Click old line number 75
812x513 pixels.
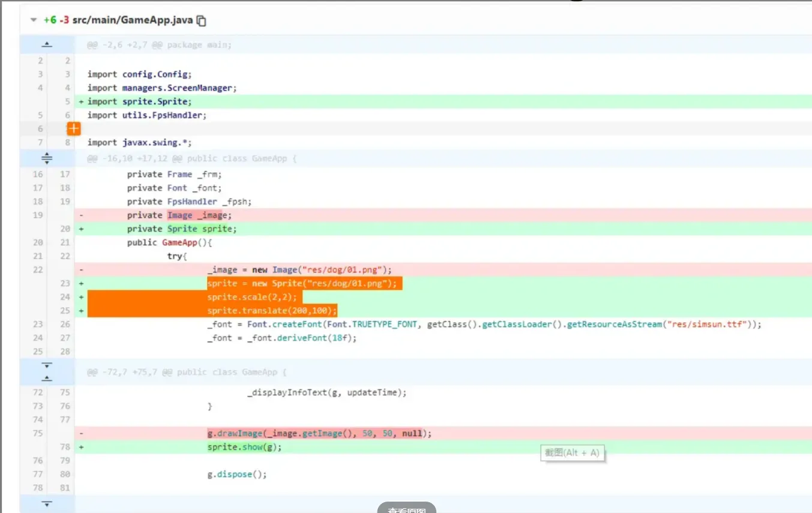coord(38,433)
